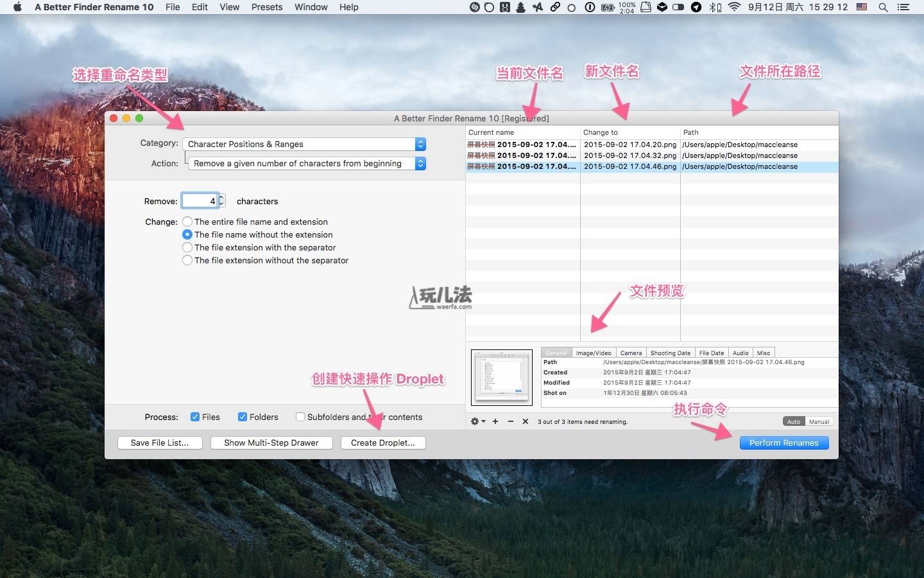
Task: Click the toggle switch menu bar icon
Action: coord(678,7)
